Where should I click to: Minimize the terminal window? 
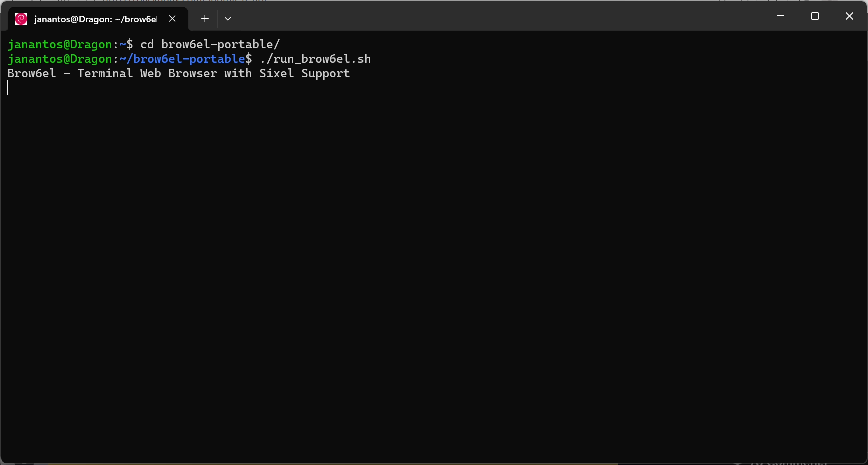click(780, 16)
